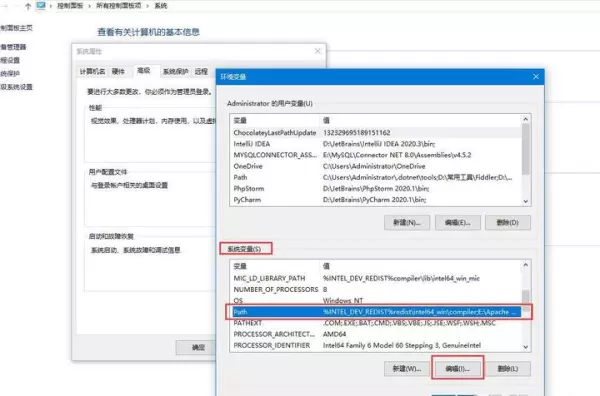Open the 系统保护 tab

175,72
